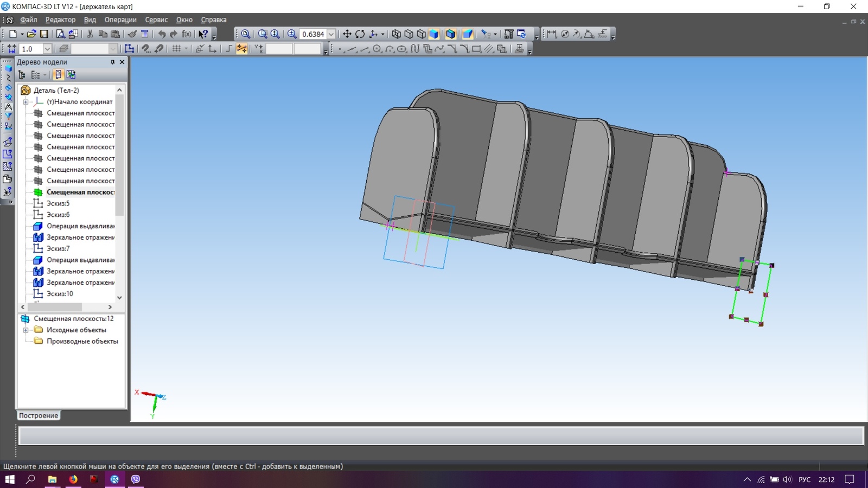Select Эскиз:7 in model tree
868x488 pixels.
click(x=58, y=248)
